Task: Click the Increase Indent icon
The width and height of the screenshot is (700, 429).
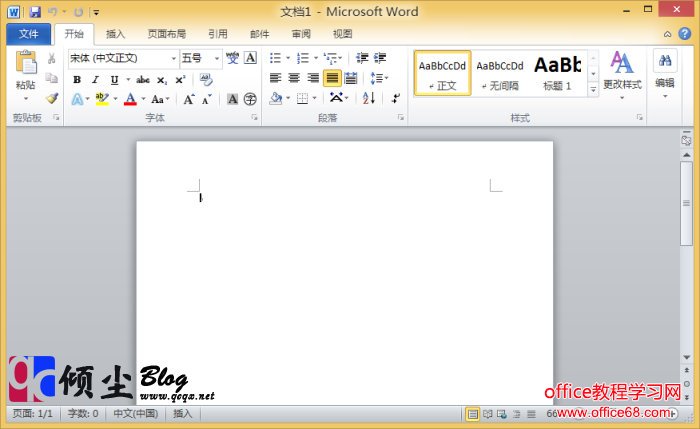Action: [380, 58]
